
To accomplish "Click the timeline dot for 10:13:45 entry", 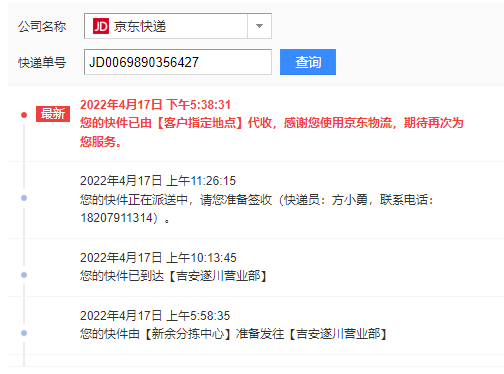I will [24, 275].
